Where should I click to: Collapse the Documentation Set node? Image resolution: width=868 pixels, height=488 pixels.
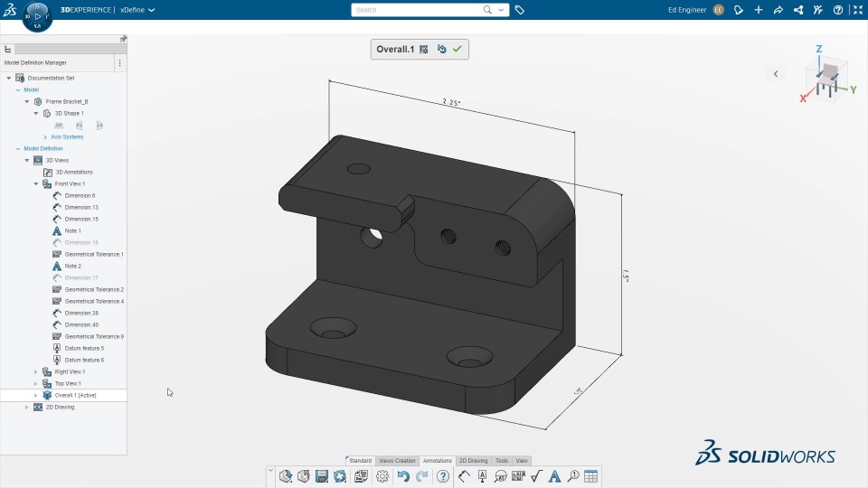9,78
